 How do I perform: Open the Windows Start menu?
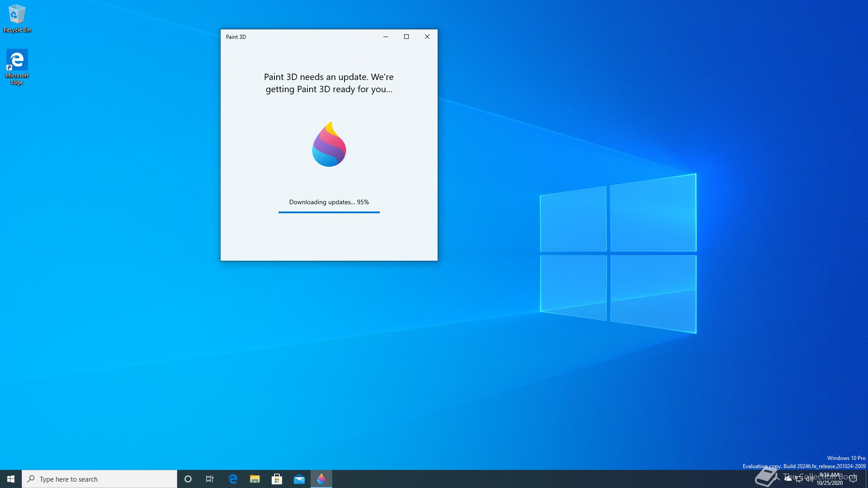tap(11, 479)
